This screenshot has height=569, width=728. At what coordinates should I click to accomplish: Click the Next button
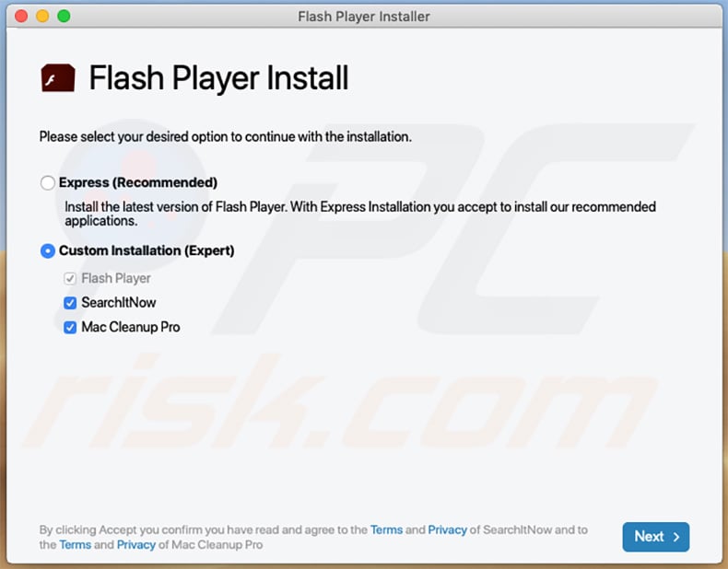click(655, 537)
